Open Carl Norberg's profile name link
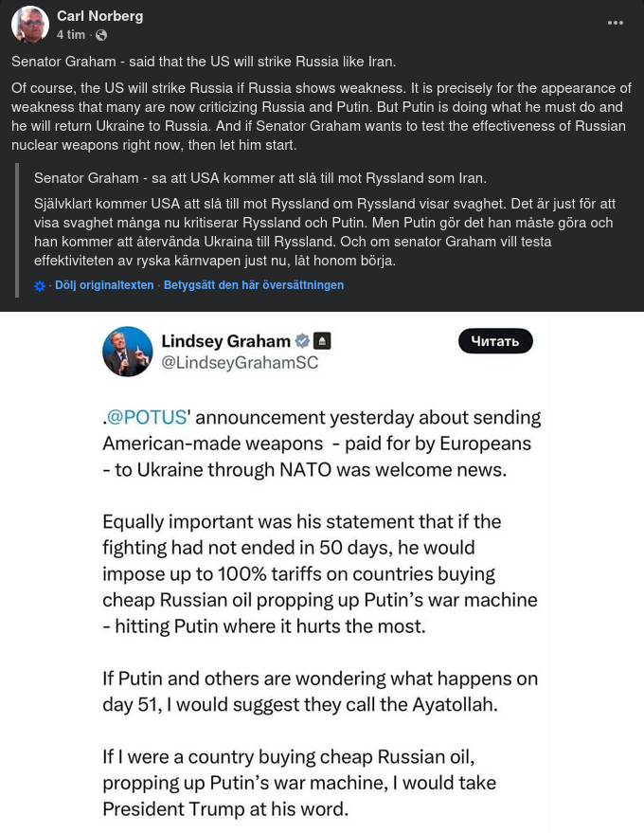This screenshot has height=833, width=644. (x=98, y=15)
